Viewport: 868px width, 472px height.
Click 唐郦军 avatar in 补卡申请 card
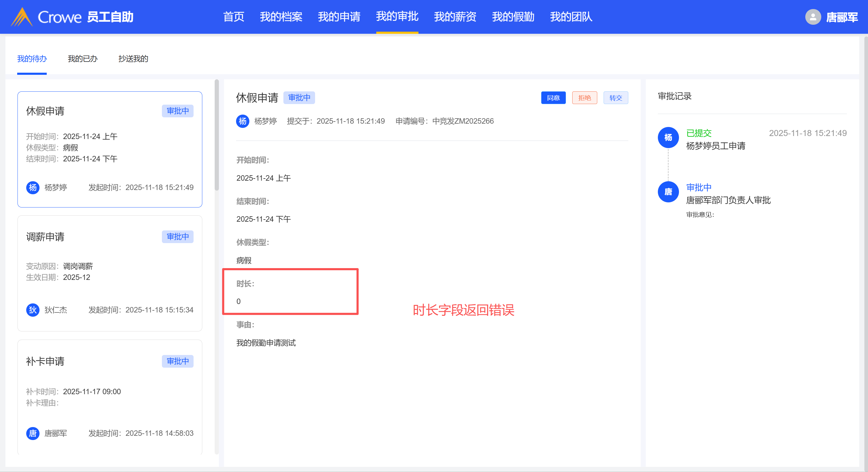33,433
